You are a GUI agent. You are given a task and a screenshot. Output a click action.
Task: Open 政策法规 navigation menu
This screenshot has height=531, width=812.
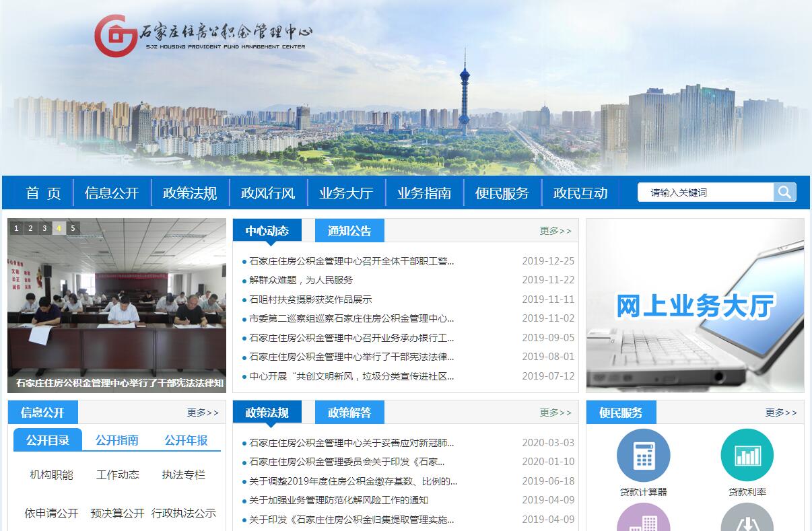(x=190, y=193)
